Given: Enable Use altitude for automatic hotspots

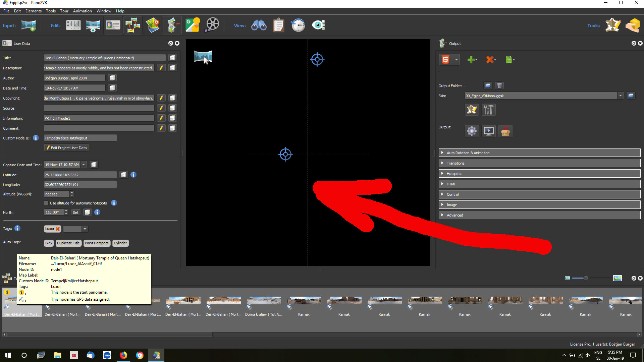Looking at the screenshot, I should click(x=46, y=203).
